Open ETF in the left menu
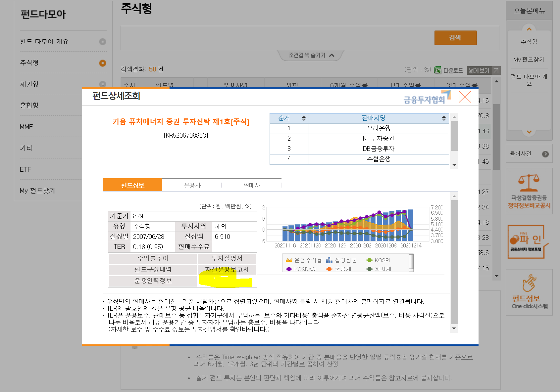The image size is (560, 392). coord(25,169)
